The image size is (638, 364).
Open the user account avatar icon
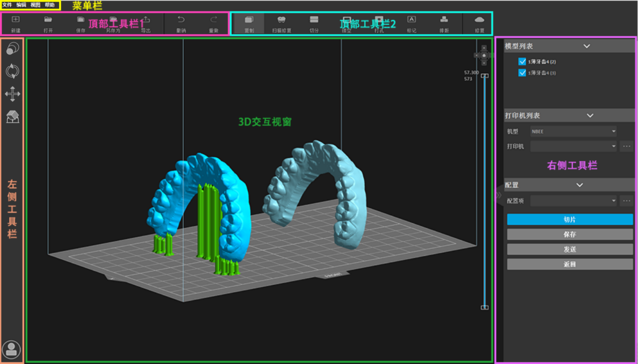11,349
